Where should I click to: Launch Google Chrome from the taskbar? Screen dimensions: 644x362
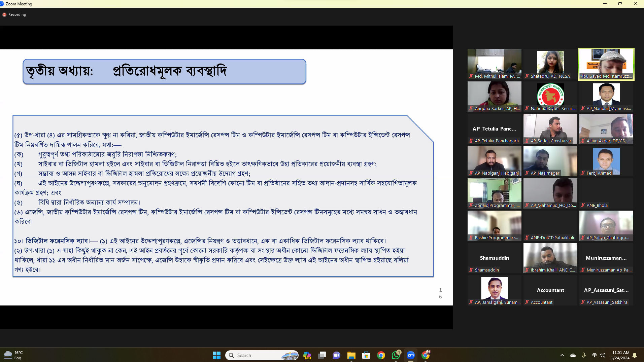[381, 355]
